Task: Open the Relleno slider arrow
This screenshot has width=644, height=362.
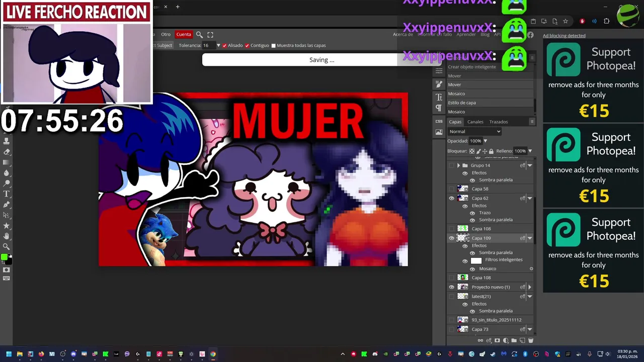Action: 530,151
